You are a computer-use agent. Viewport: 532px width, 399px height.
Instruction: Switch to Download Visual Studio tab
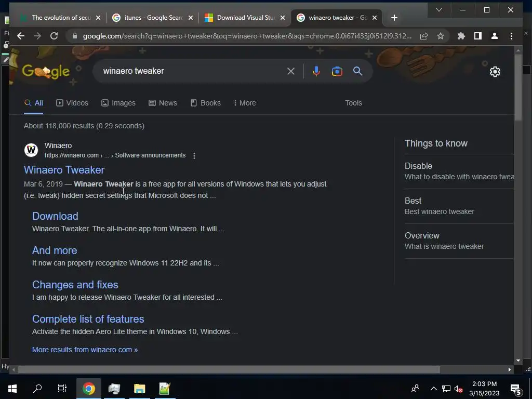click(x=244, y=18)
